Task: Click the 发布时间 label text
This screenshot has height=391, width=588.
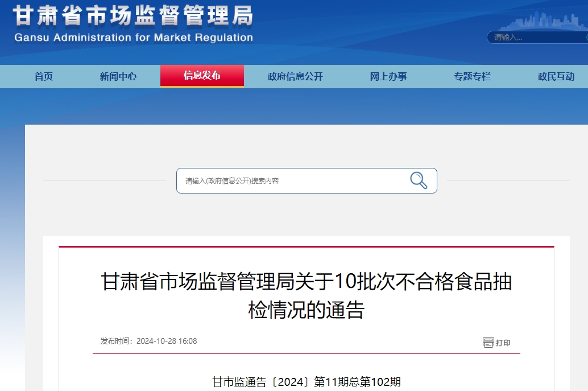Action: [116, 341]
